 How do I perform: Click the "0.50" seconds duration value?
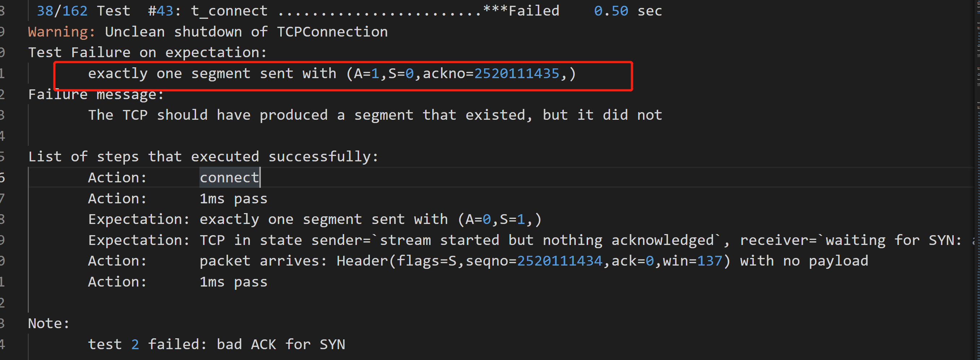pos(610,11)
